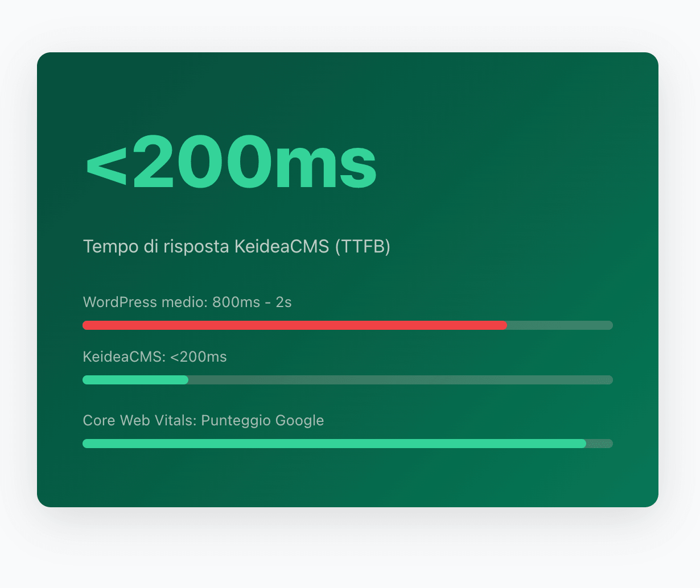700x588 pixels.
Task: Click "Core Web Vitals" in the third label
Action: click(139, 421)
